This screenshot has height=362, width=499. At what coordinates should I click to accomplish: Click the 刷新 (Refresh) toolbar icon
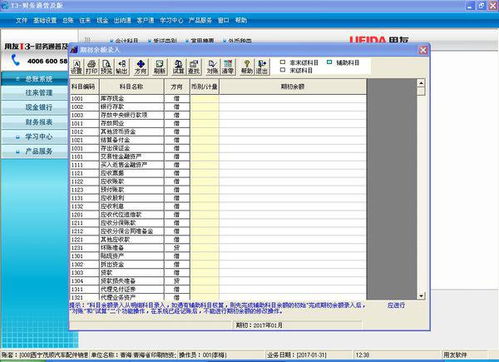[x=159, y=67]
